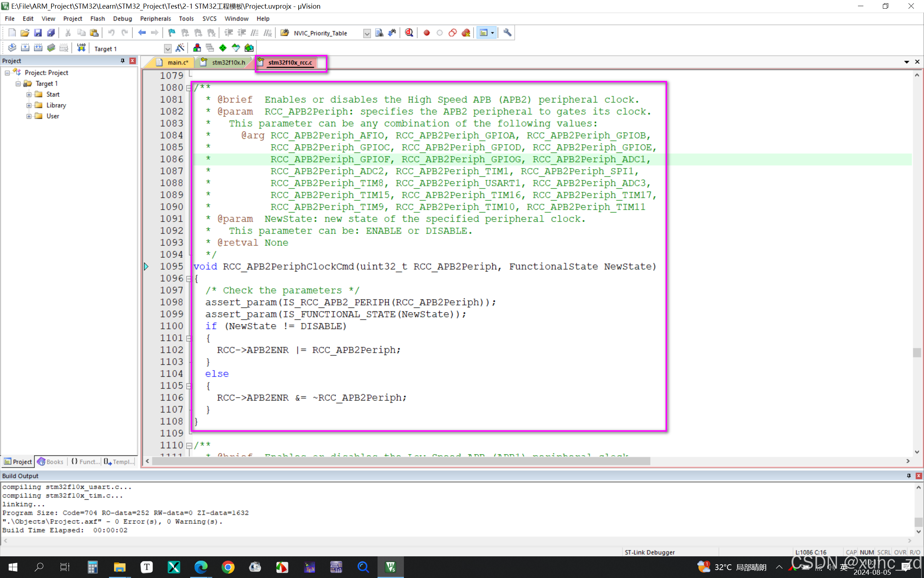
Task: Expand the Start folder group
Action: point(29,94)
